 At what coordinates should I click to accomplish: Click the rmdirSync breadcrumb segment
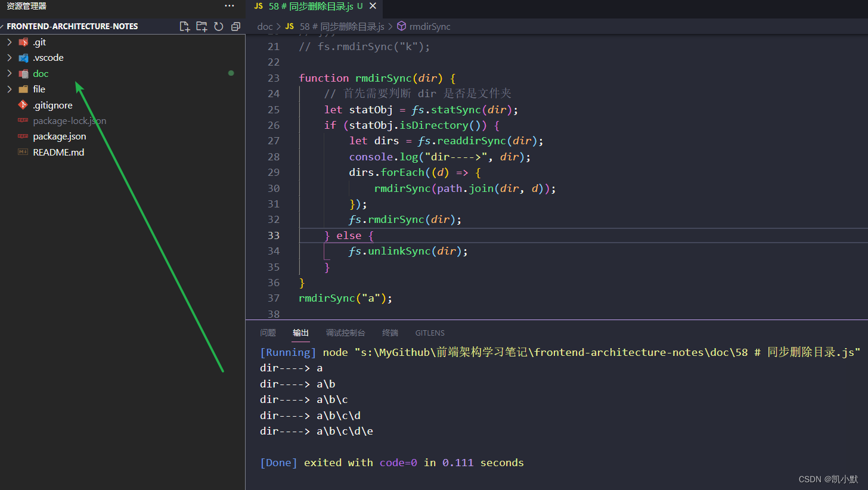[430, 26]
